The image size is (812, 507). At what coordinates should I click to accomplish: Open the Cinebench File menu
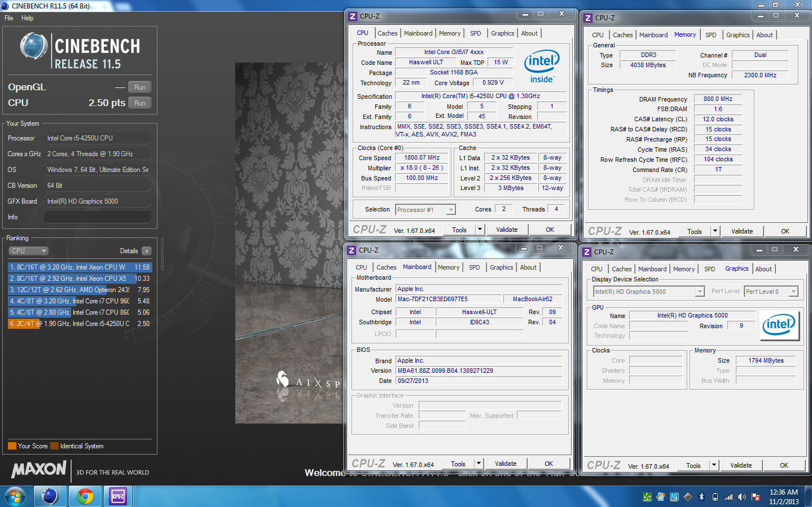(9, 18)
